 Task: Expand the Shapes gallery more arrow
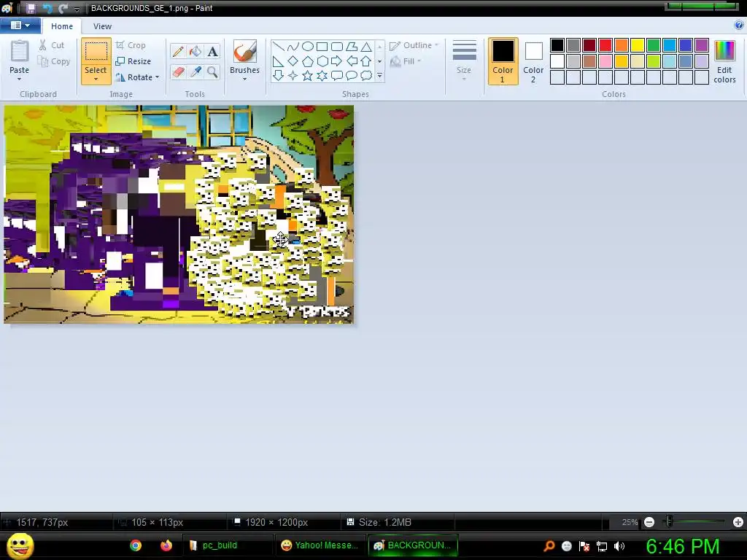379,75
